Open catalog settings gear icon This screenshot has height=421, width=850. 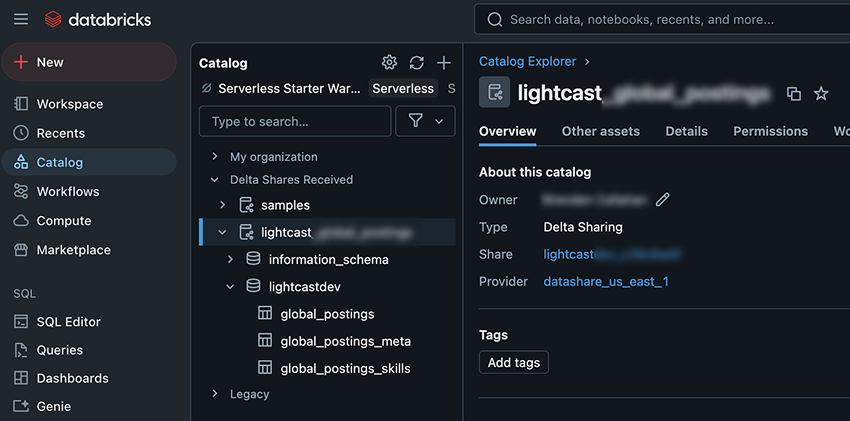click(389, 63)
